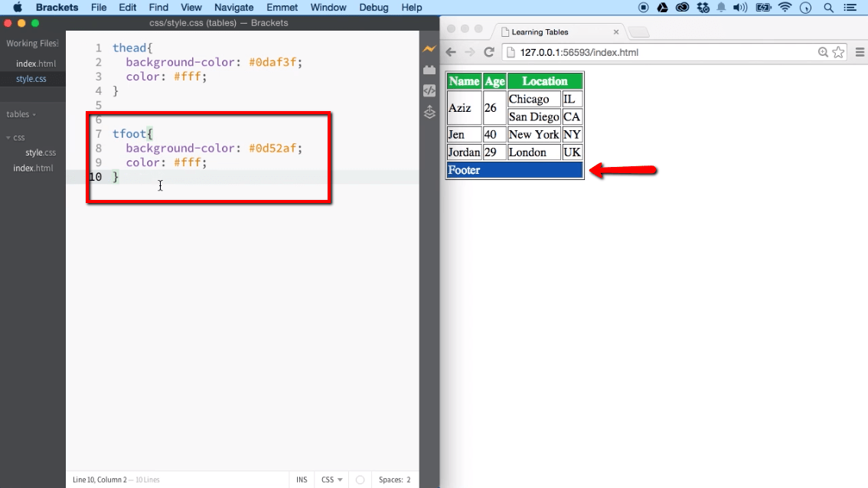
Task: Click the San Diego table cell
Action: pos(534,117)
